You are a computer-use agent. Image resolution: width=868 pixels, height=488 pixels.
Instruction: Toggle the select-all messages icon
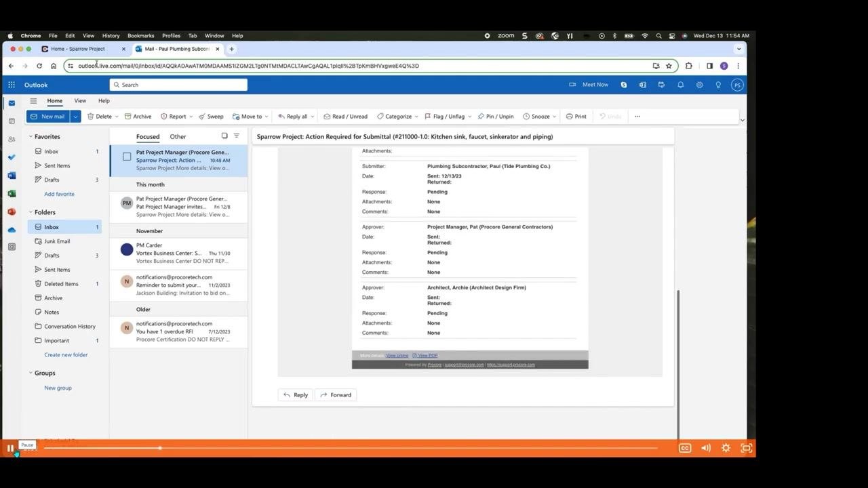pyautogui.click(x=224, y=136)
